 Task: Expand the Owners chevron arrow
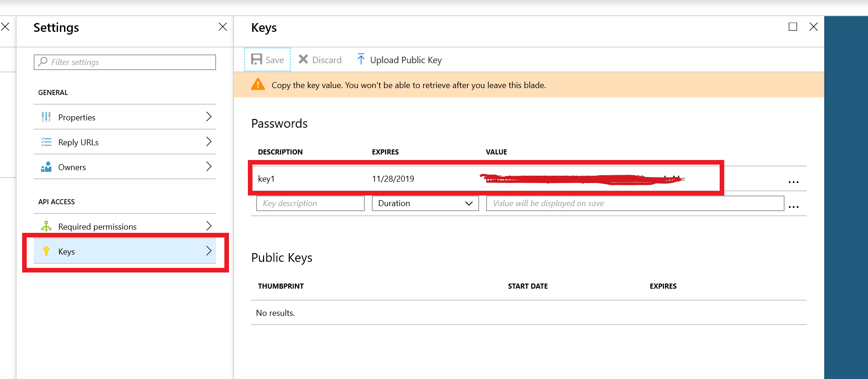click(209, 166)
